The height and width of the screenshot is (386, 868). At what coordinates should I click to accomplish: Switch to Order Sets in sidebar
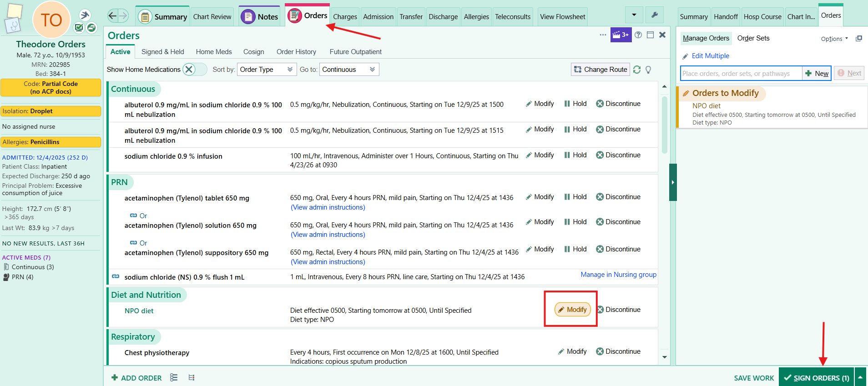tap(753, 38)
